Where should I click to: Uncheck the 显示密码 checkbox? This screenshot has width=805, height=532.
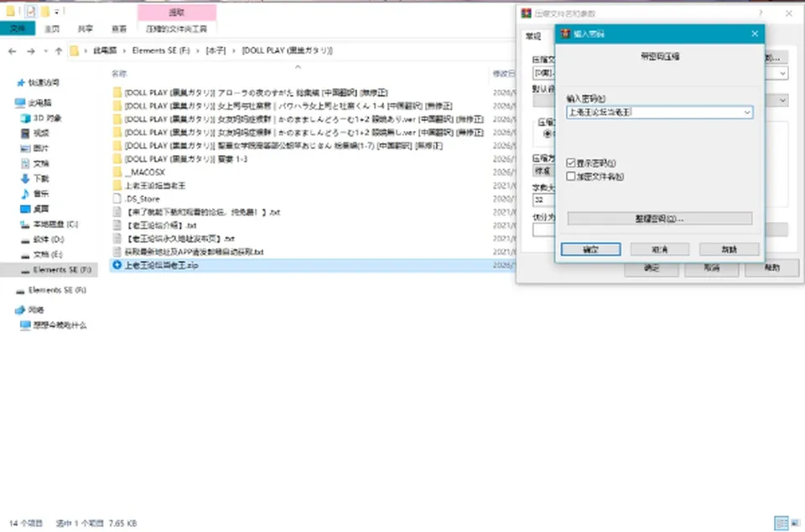pos(571,163)
